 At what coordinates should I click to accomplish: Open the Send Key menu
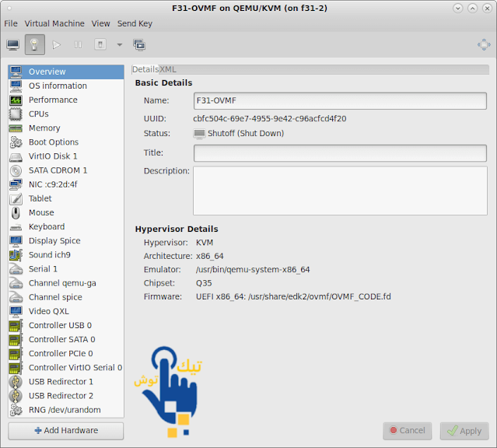pos(135,23)
